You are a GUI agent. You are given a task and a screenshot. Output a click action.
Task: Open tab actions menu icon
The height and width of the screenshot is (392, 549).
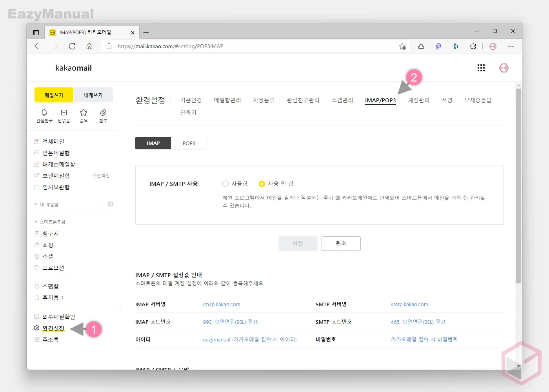pyautogui.click(x=36, y=33)
